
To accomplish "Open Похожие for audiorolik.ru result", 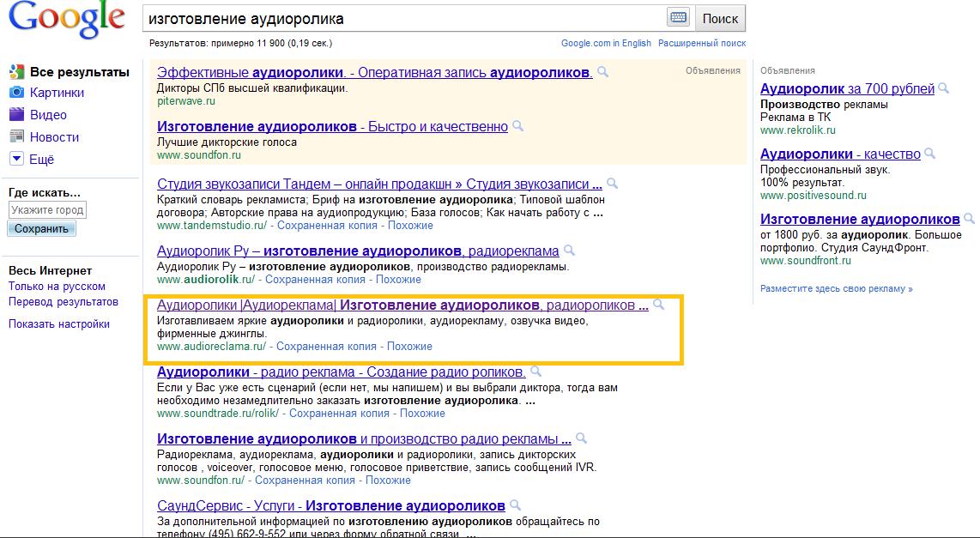I will pos(398,280).
